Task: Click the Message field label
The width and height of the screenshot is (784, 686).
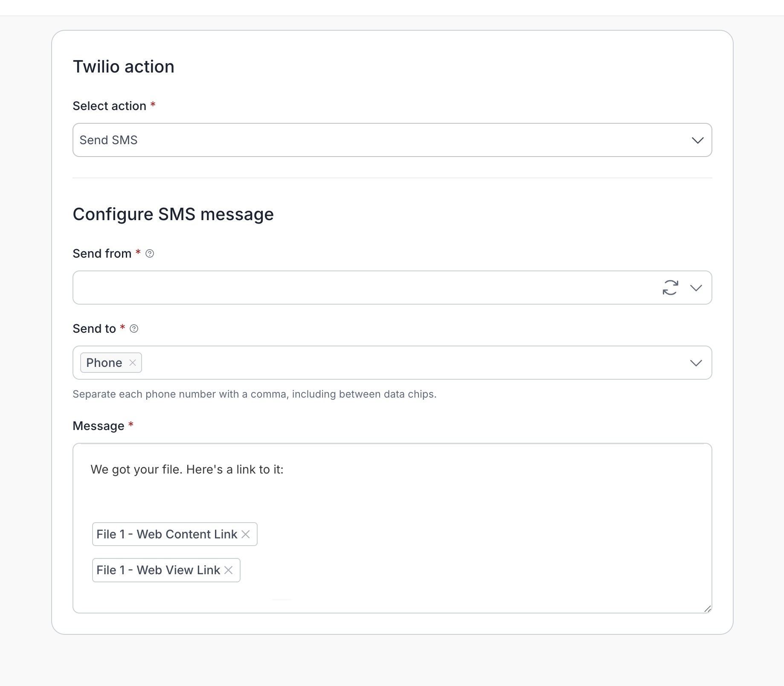Action: coord(99,426)
